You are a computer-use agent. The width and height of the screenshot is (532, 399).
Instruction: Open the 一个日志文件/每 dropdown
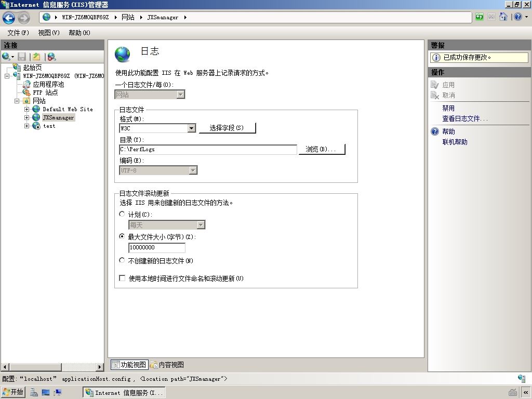[181, 95]
